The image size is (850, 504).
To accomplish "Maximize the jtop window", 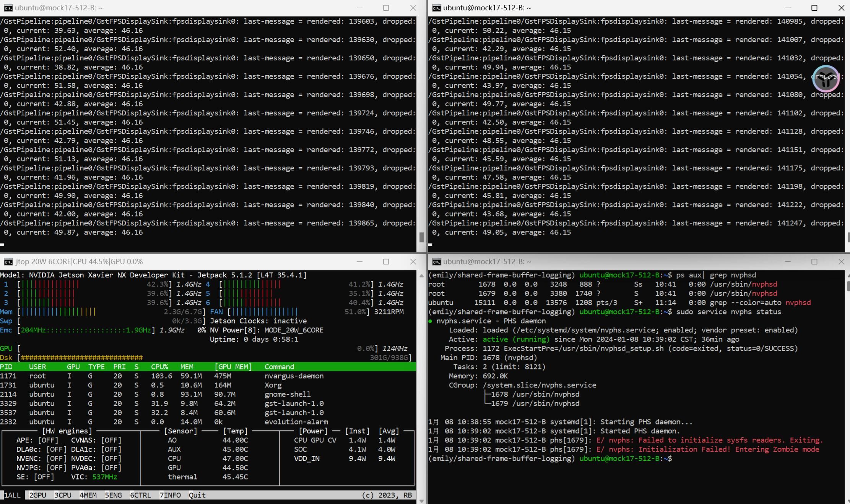I will point(386,262).
